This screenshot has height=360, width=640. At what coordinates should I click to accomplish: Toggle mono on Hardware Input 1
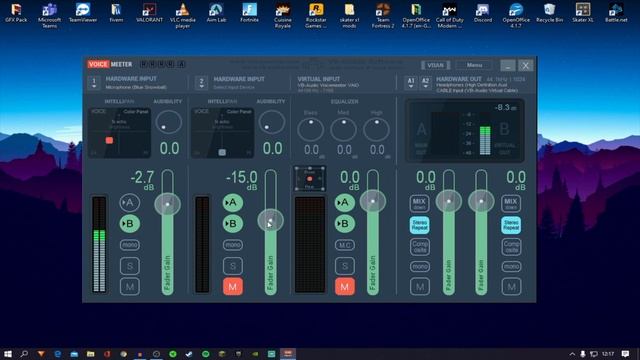[x=130, y=245]
